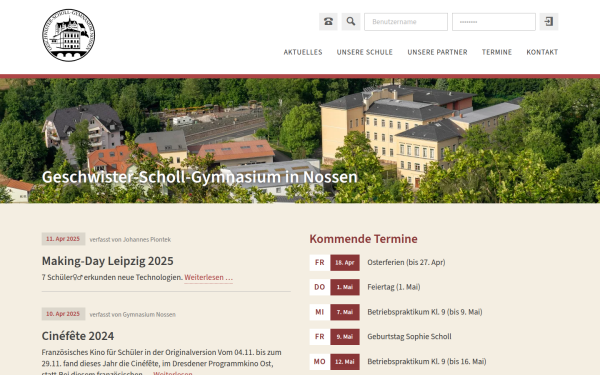This screenshot has height=375, width=600.
Task: Click Weiterlesen under Making-Day Leipzig 2025
Action: [x=209, y=277]
